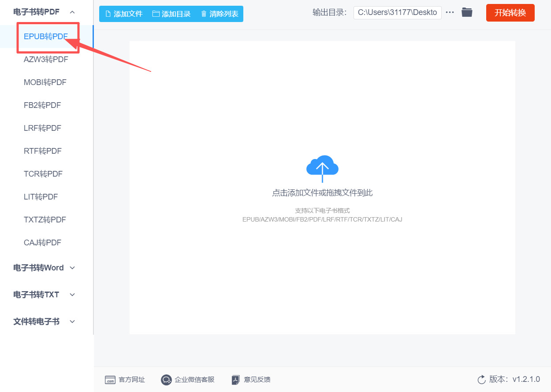Open the 意见反馈 link

click(257, 380)
